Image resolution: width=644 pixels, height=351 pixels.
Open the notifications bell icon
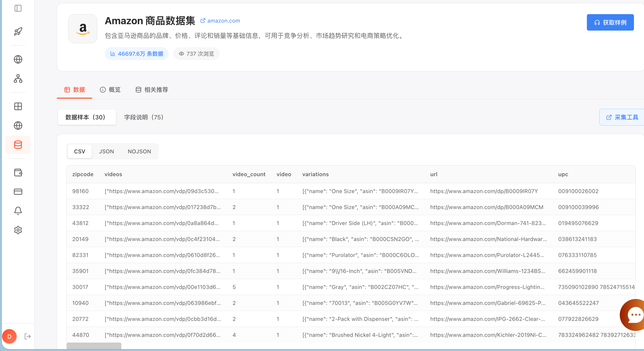pos(18,211)
